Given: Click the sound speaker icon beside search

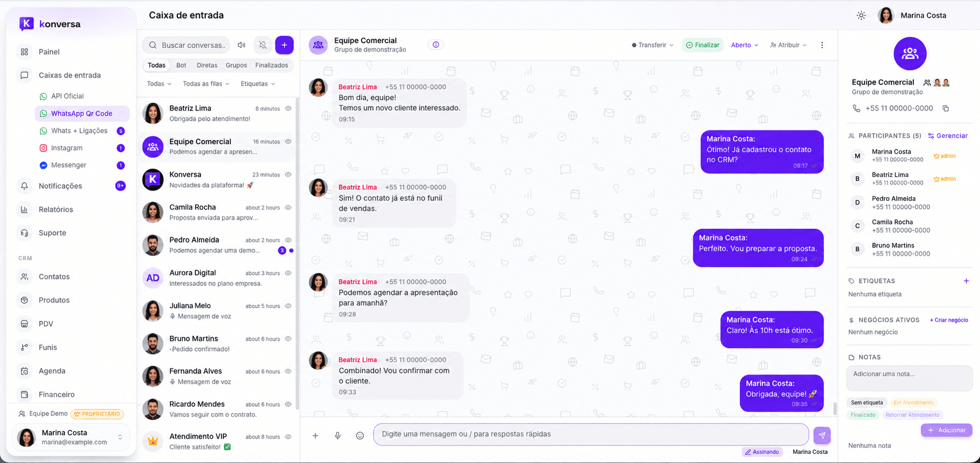Looking at the screenshot, I should click(242, 45).
